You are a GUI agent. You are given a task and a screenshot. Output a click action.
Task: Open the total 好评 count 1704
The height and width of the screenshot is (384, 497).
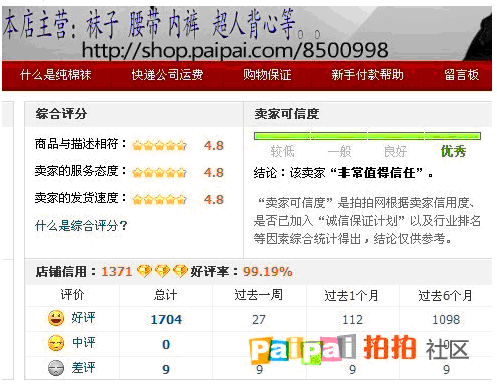(x=166, y=319)
